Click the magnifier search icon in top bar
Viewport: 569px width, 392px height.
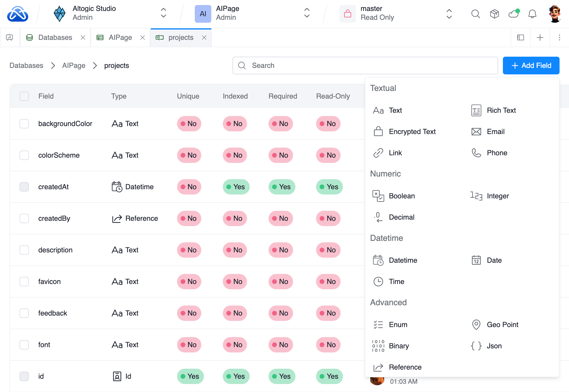475,14
